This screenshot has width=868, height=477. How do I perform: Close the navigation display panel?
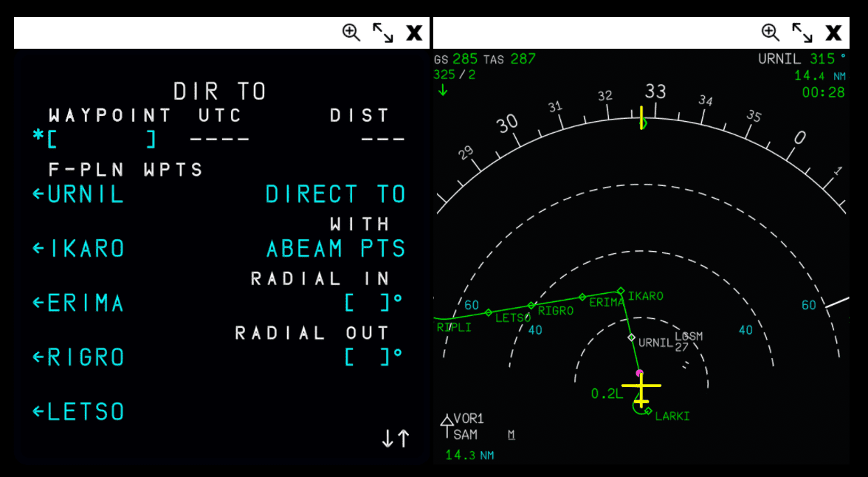pos(833,32)
